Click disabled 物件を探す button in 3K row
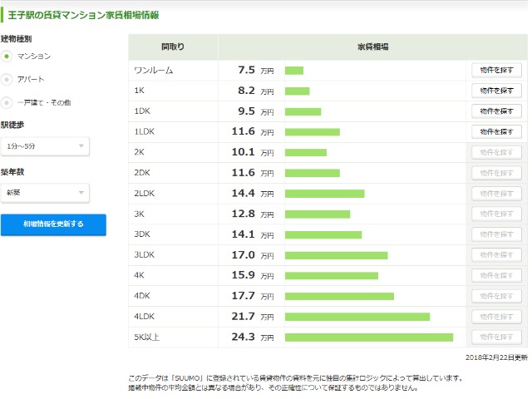This screenshot has height=399, width=532. coord(496,214)
